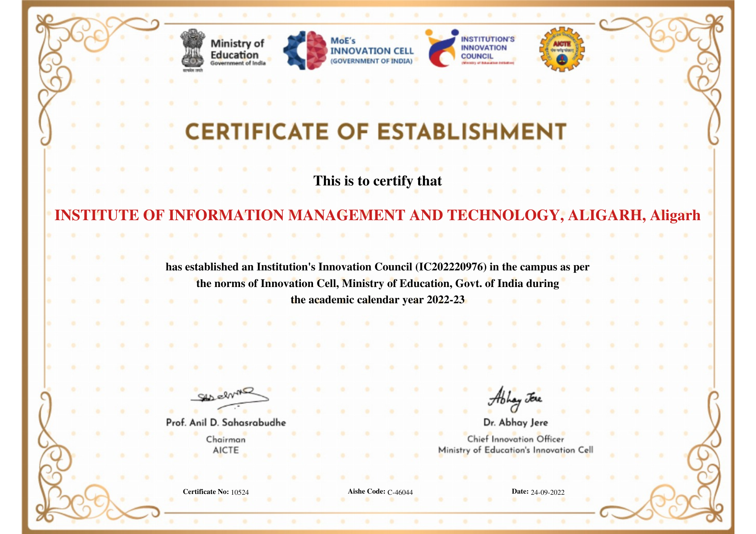Click the 'This is to certify that' line
The height and width of the screenshot is (534, 756).
coord(378,181)
